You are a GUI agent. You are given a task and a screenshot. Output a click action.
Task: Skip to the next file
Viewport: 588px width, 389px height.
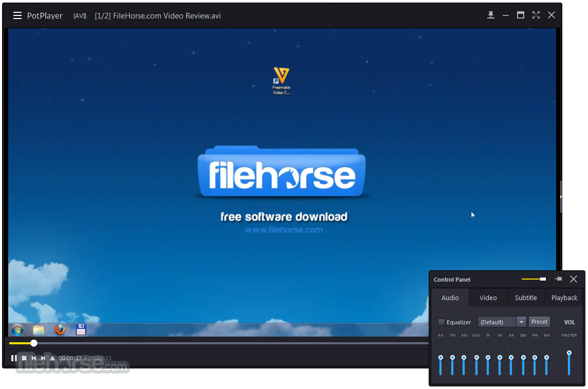43,358
